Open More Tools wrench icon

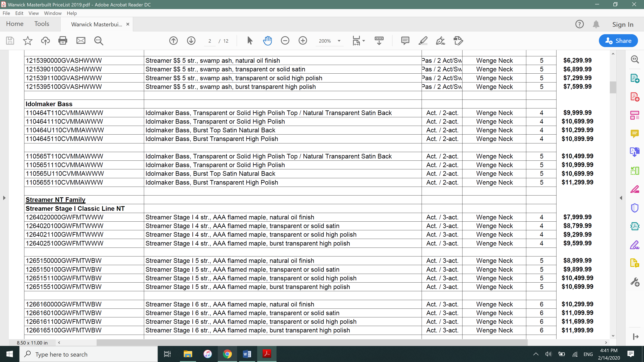pyautogui.click(x=635, y=282)
